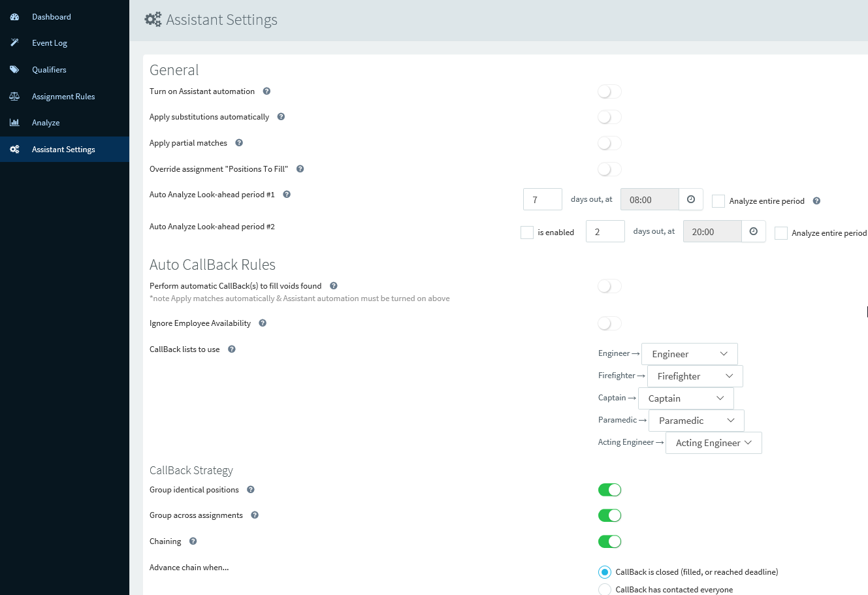The width and height of the screenshot is (868, 595).
Task: Show help for CallBack lists to use
Action: tap(231, 349)
